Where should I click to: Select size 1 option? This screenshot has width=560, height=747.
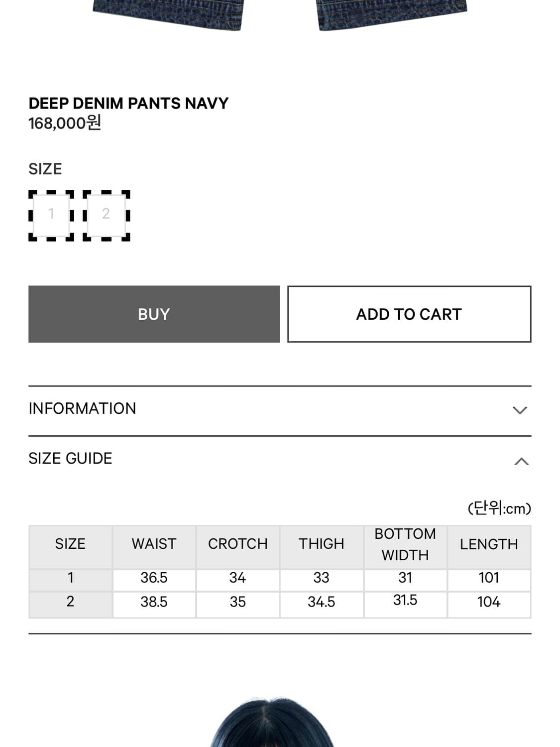click(51, 215)
